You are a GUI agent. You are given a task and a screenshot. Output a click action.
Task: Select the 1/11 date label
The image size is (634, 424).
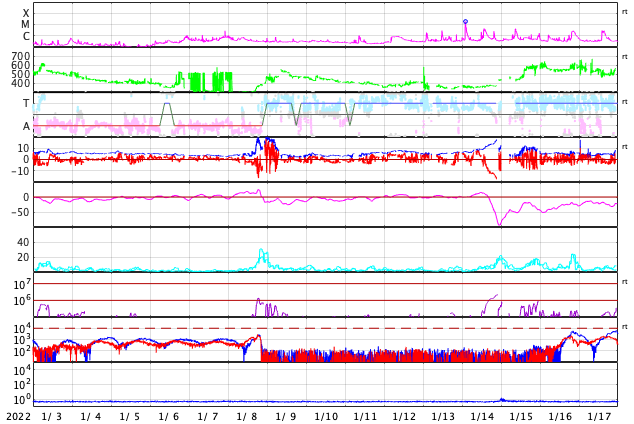[365, 416]
